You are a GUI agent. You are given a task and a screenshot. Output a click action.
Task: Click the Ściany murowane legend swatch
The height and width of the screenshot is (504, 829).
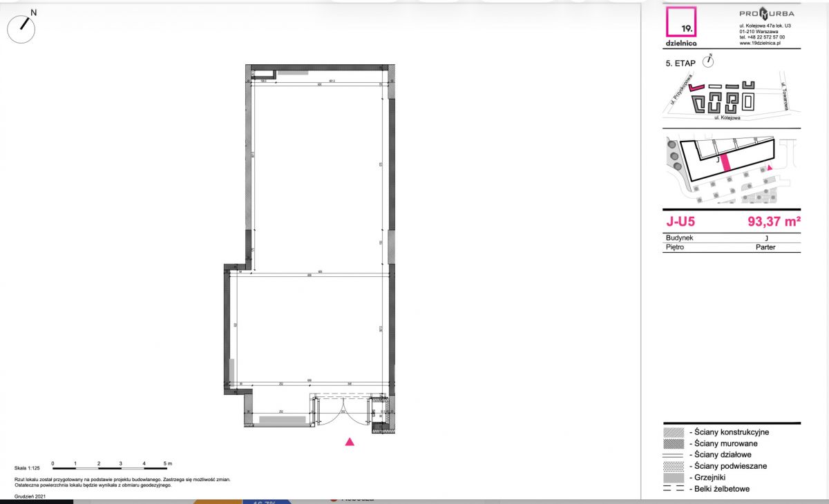674,443
